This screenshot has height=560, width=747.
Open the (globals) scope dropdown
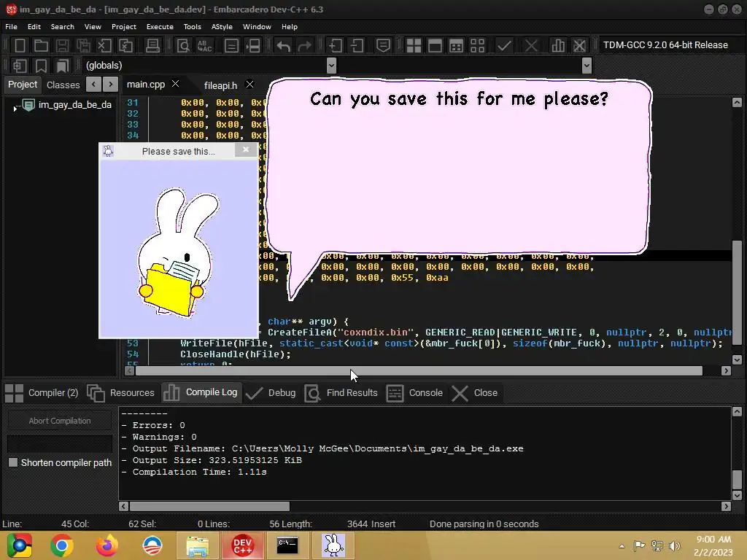click(x=332, y=65)
